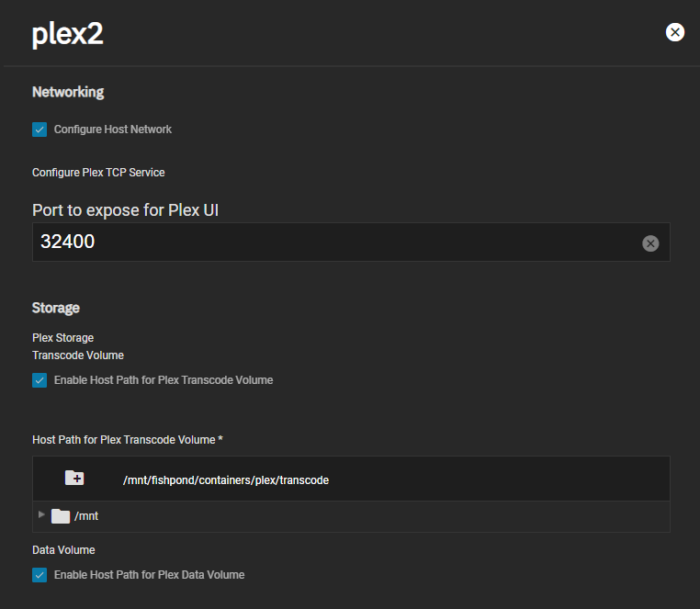Disable Host Path for Plex Transcode Volume

[40, 380]
